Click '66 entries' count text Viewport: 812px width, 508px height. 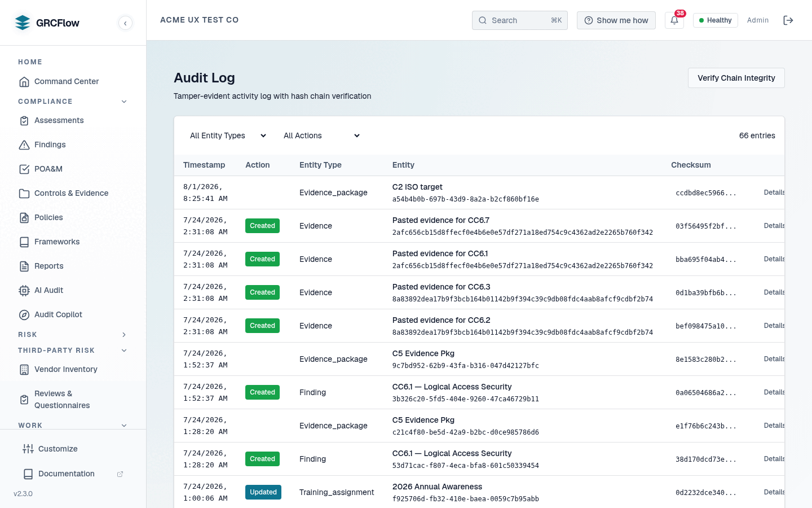[757, 135]
